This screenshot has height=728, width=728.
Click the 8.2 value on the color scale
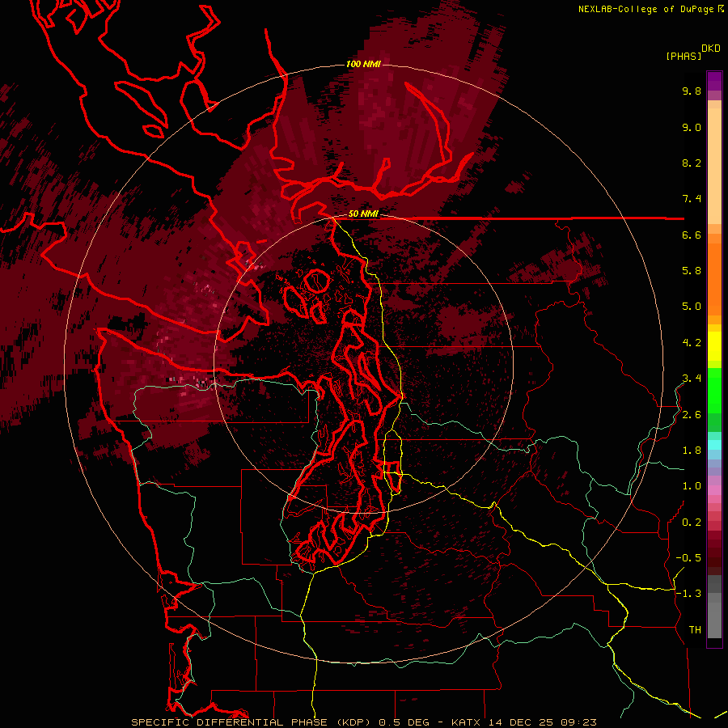692,163
